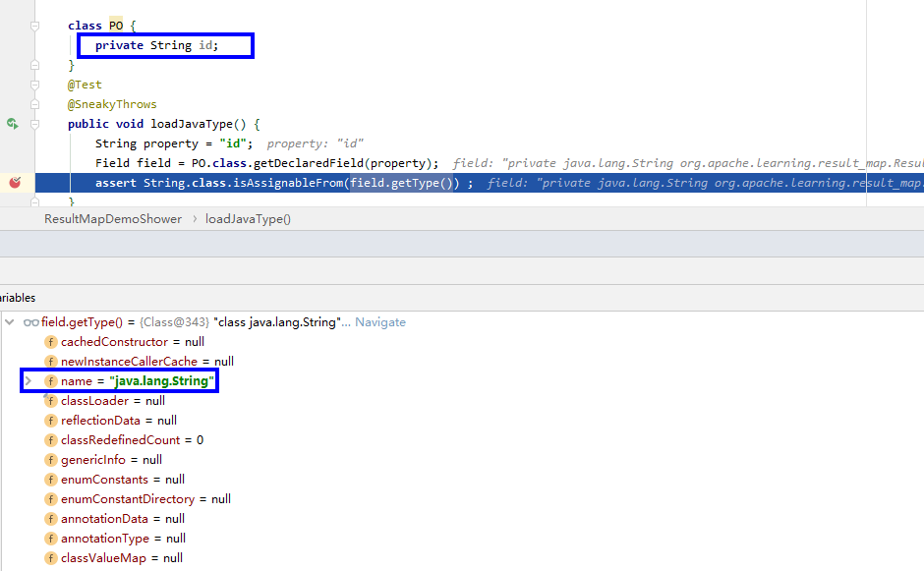
Task: Click the field icon of enumConstants
Action: 51,480
